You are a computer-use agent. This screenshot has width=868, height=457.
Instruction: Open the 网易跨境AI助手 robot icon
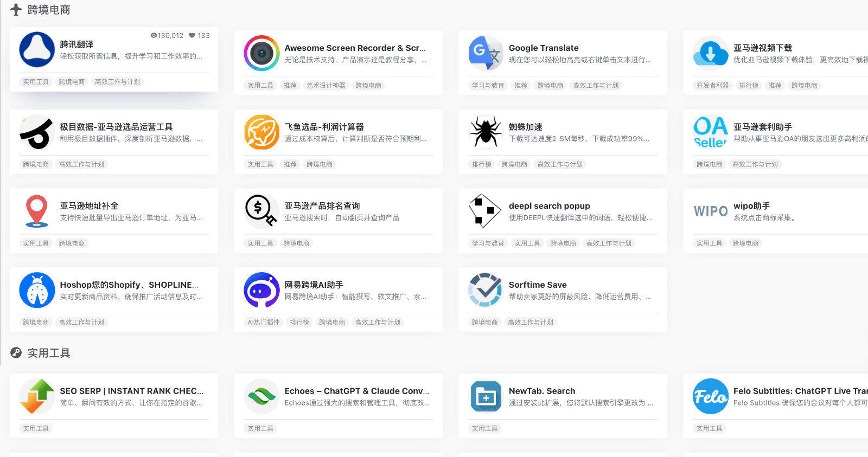(x=261, y=290)
